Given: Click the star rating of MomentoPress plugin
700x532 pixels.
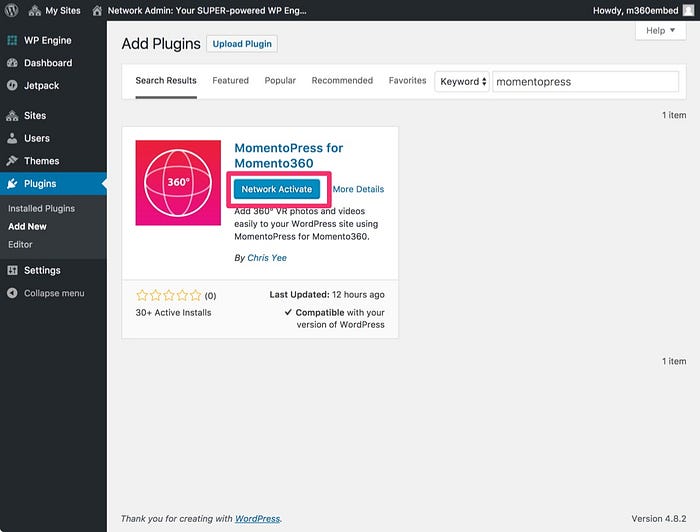Looking at the screenshot, I should coord(169,295).
